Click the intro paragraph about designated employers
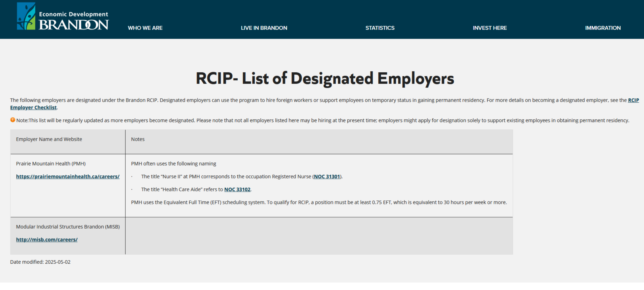Viewport: 644px width, 290px height. 325,104
